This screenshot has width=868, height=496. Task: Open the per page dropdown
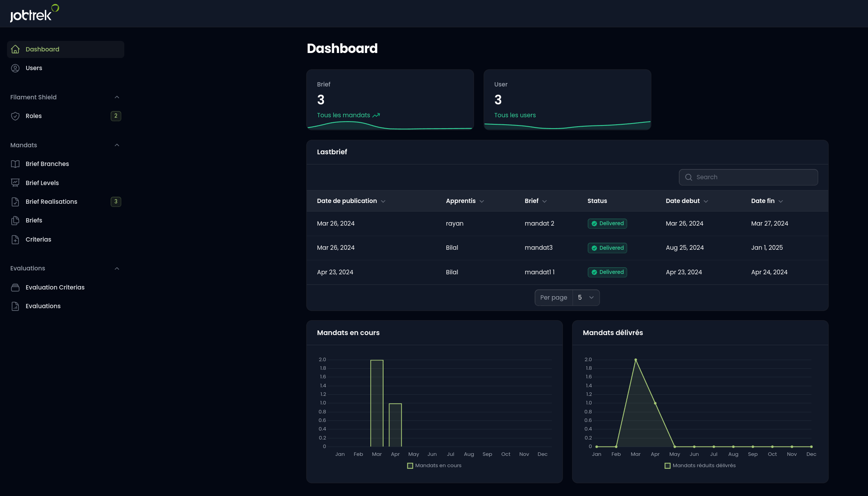pyautogui.click(x=586, y=297)
